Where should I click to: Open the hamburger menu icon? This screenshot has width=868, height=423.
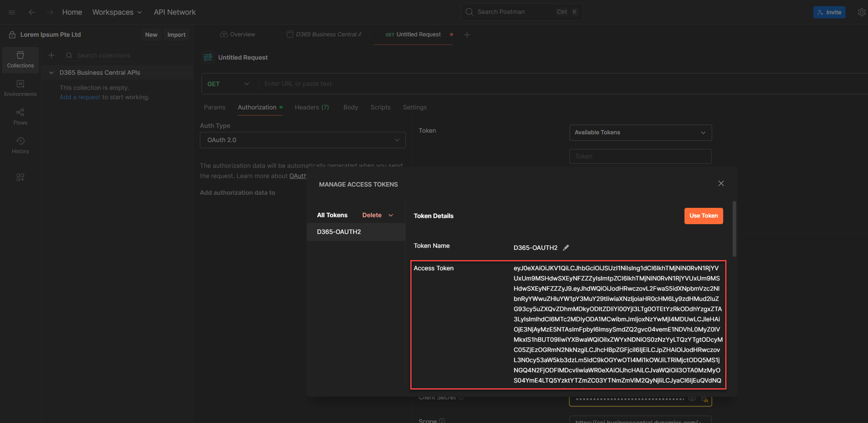coord(12,12)
